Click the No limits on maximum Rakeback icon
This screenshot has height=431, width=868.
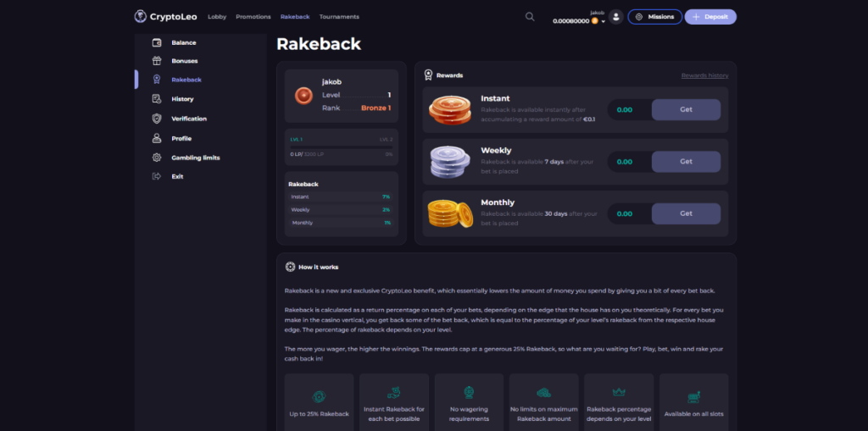coord(543,393)
